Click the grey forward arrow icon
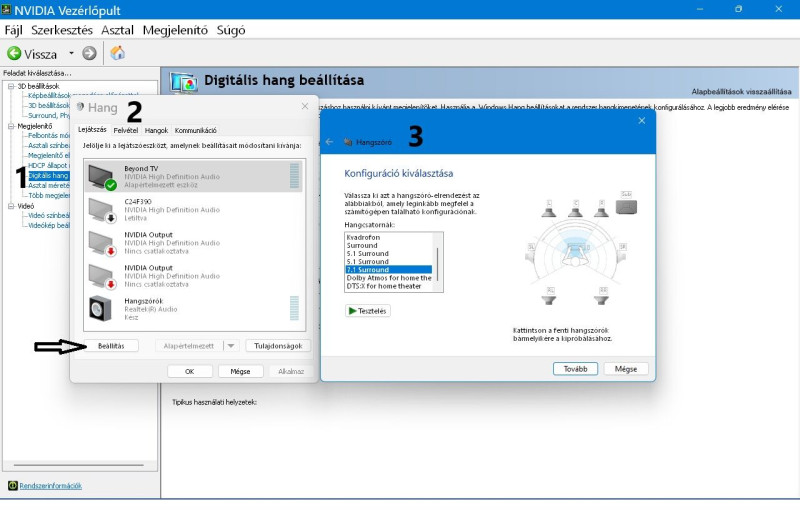Viewport: 800px width, 522px height. point(89,53)
